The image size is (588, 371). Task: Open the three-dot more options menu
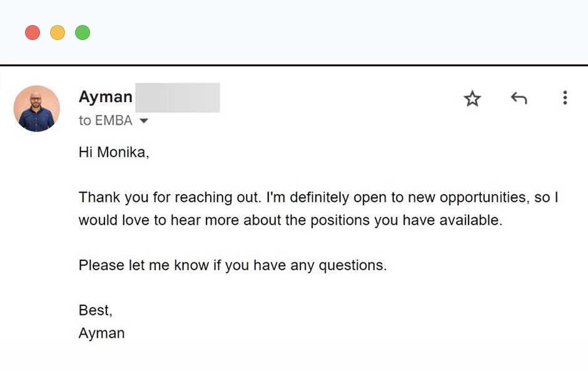[x=565, y=98]
